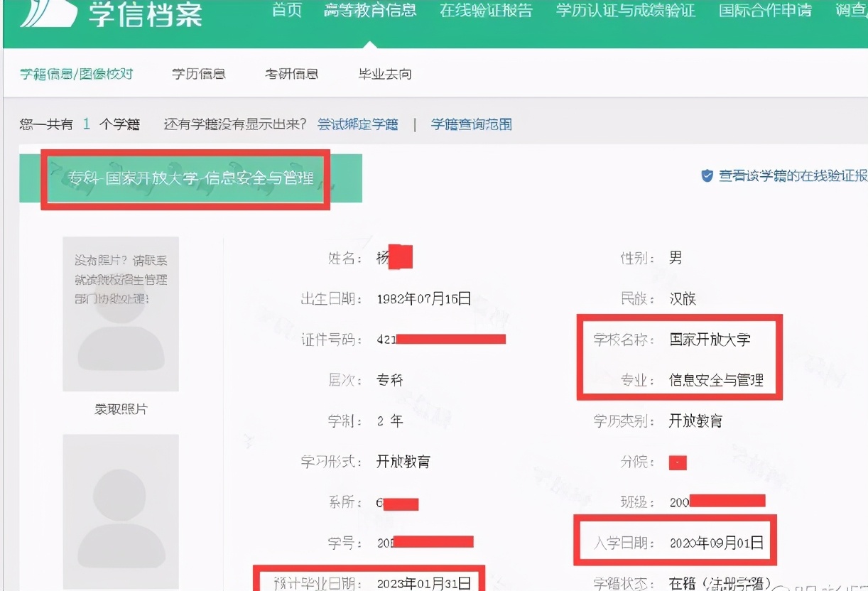Select 性别 value 男
868x591 pixels.
pos(676,258)
